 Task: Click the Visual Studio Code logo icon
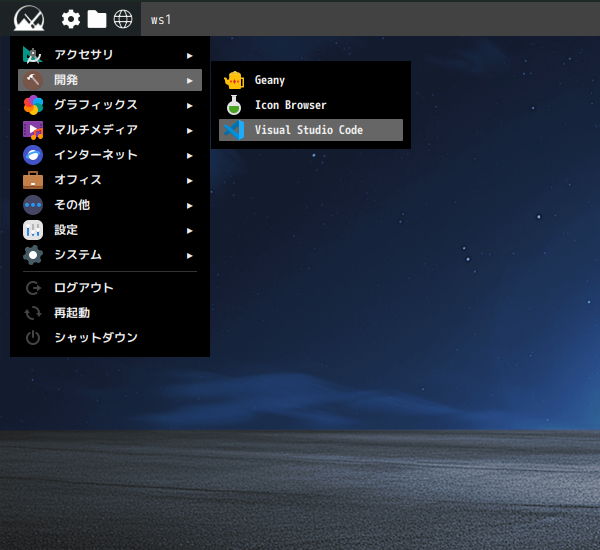click(234, 130)
